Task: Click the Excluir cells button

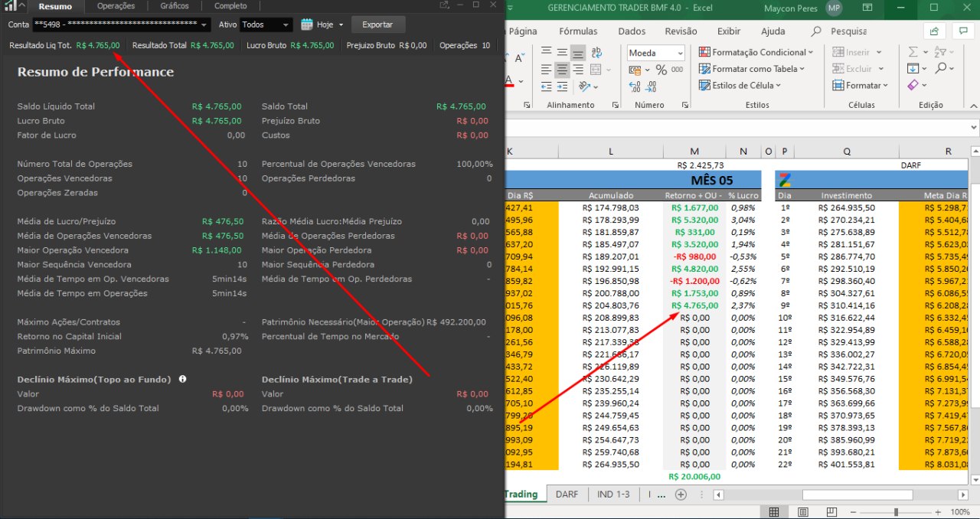Action: click(857, 69)
